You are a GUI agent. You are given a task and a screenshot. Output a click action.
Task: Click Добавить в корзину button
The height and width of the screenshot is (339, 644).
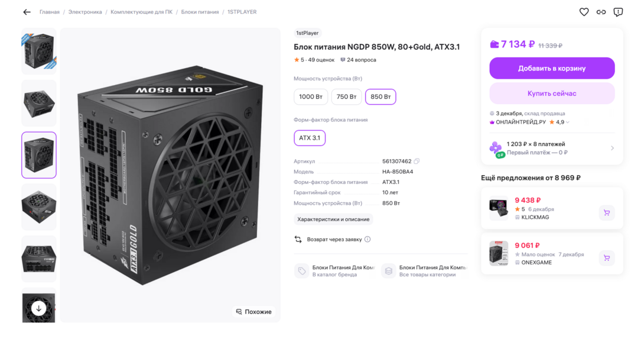(x=552, y=69)
